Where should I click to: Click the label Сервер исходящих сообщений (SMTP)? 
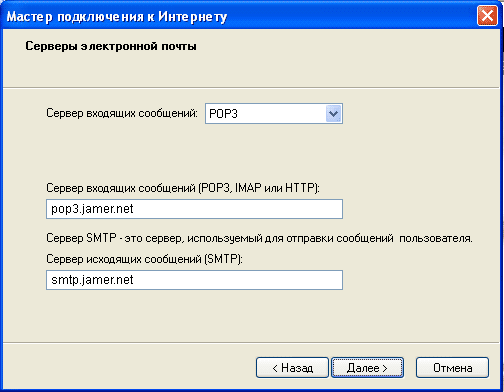click(x=144, y=259)
